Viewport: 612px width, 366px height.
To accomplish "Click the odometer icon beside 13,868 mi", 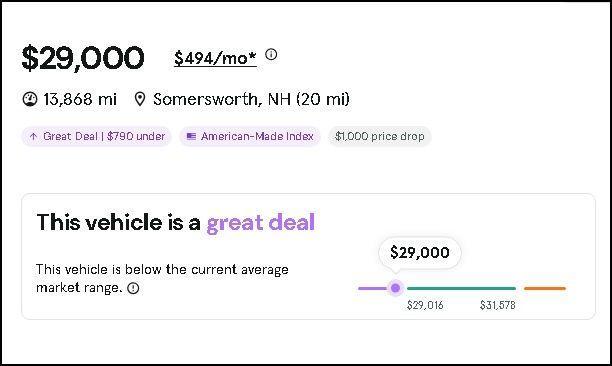I will (x=30, y=99).
